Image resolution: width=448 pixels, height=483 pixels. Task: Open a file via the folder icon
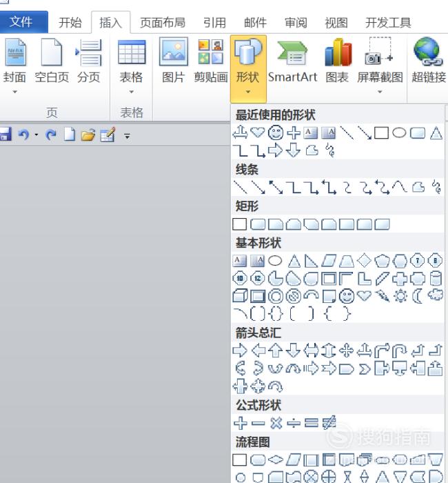click(88, 135)
